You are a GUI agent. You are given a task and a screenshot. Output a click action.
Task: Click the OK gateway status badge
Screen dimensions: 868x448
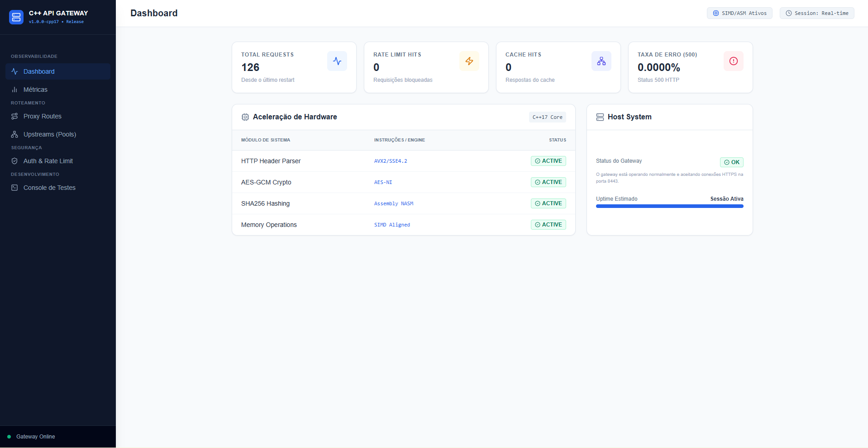coord(732,162)
